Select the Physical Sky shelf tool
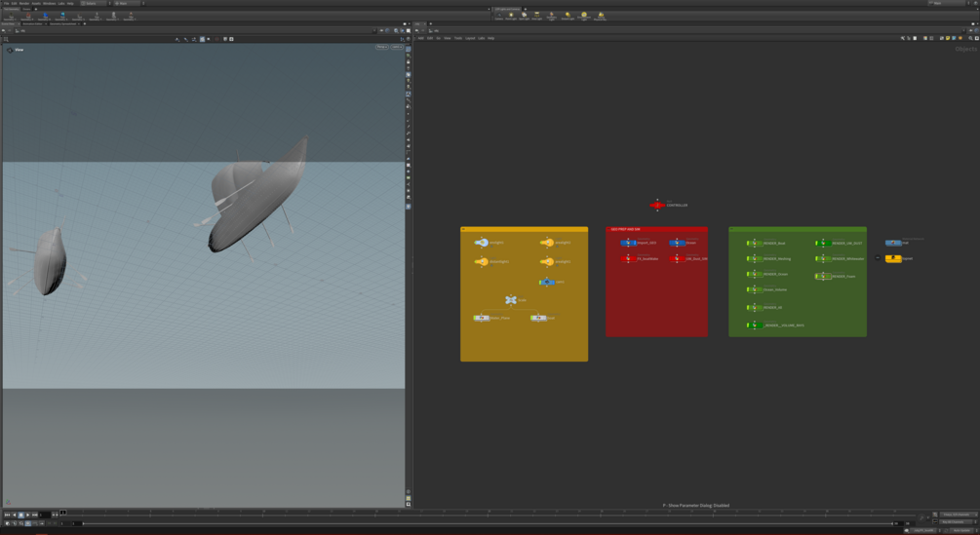Viewport: 980px width, 535px height. (x=600, y=16)
